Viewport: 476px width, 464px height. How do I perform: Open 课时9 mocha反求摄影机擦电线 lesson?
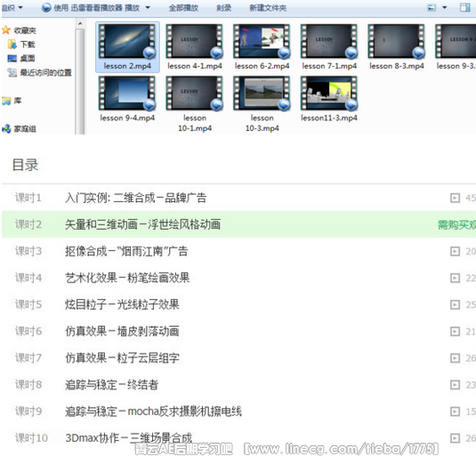239,411
